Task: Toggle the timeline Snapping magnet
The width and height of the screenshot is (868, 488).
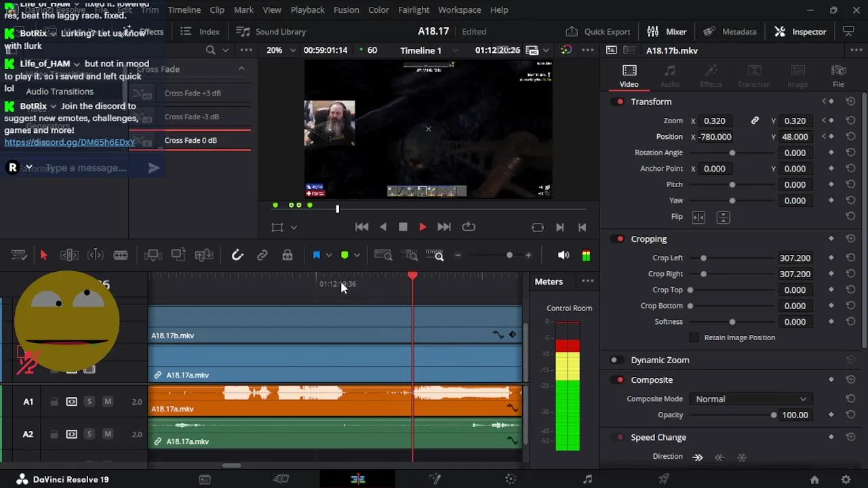Action: (x=237, y=256)
